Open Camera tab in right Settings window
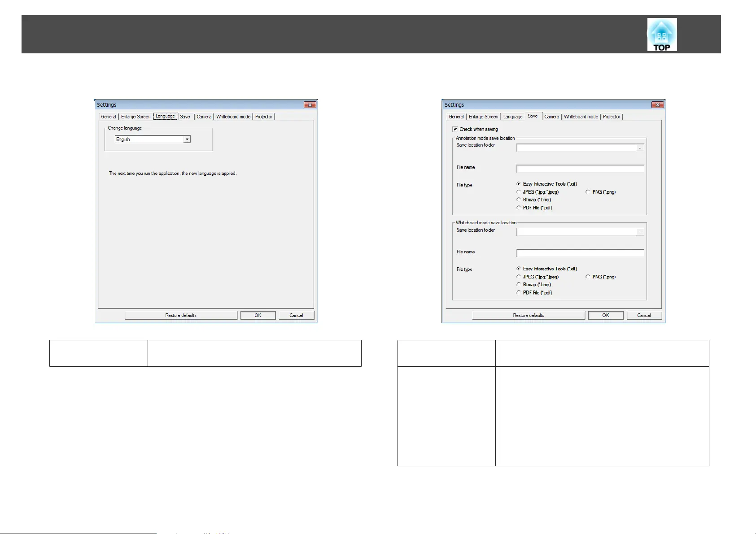This screenshot has height=534, width=756. point(552,117)
